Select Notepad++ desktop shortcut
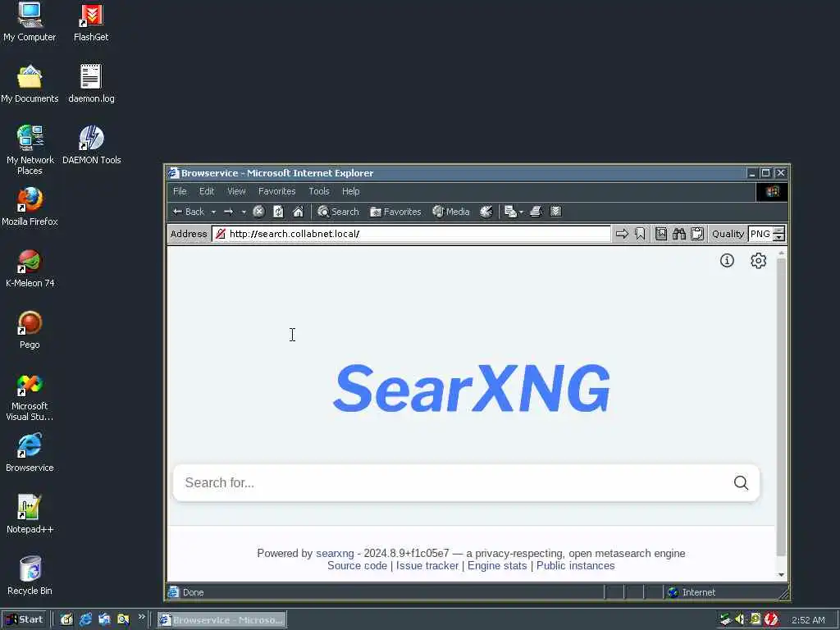This screenshot has height=630, width=840. click(x=30, y=515)
